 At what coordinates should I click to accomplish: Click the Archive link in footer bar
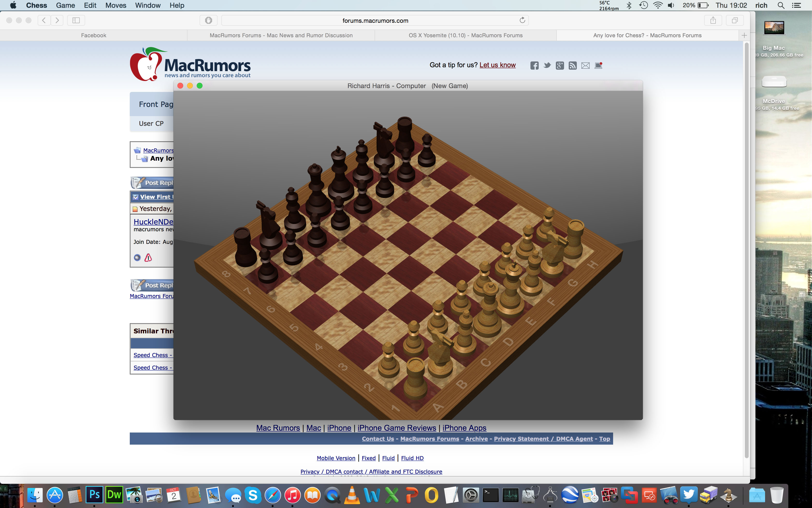pyautogui.click(x=476, y=438)
